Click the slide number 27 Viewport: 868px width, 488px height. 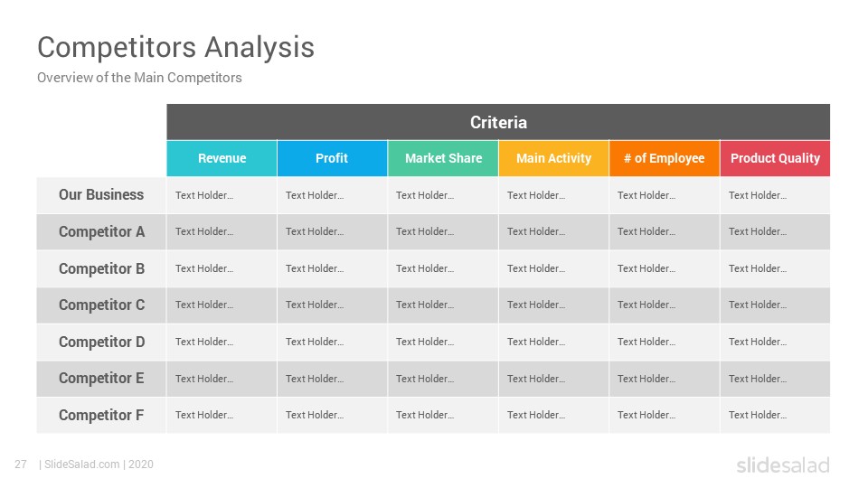tap(21, 465)
